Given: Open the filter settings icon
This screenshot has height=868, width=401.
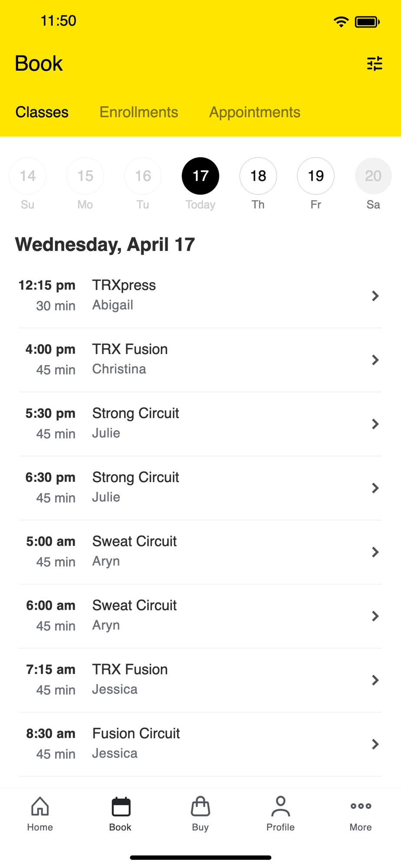Looking at the screenshot, I should tap(375, 64).
